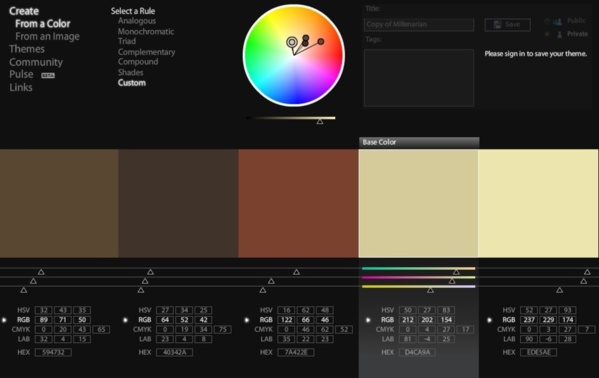
Task: Click the Base Color tab header
Action: [419, 143]
